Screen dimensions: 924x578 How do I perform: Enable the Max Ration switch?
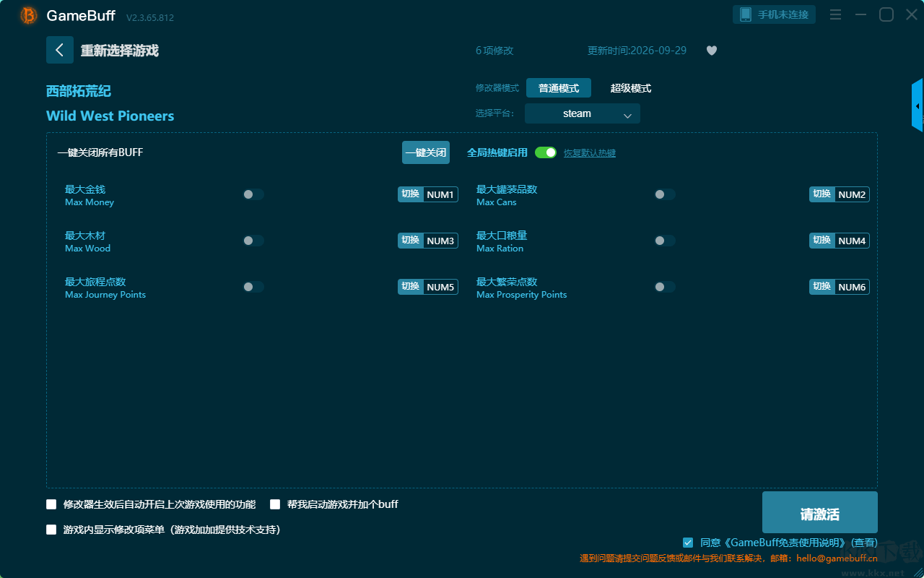tap(665, 241)
